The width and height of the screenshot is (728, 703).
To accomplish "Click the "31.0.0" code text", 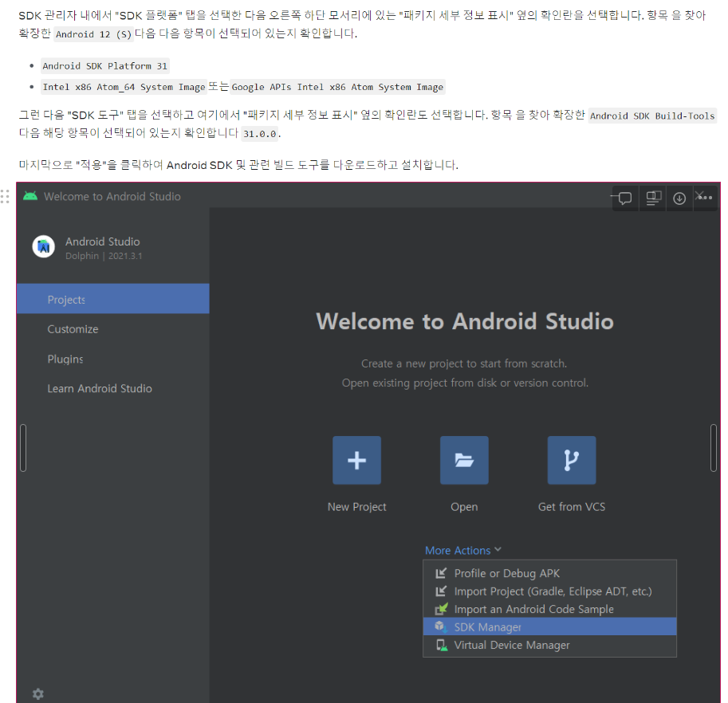I will (x=260, y=134).
